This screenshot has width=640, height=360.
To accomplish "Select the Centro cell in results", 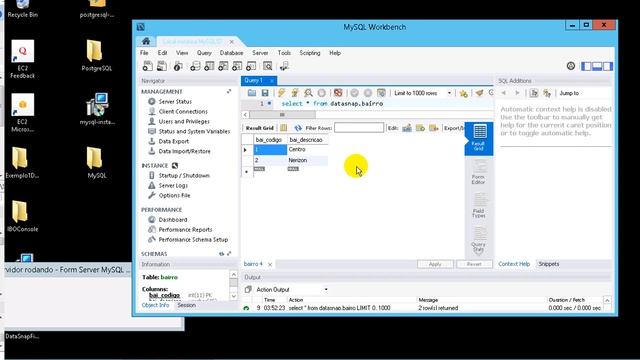I will [x=307, y=150].
